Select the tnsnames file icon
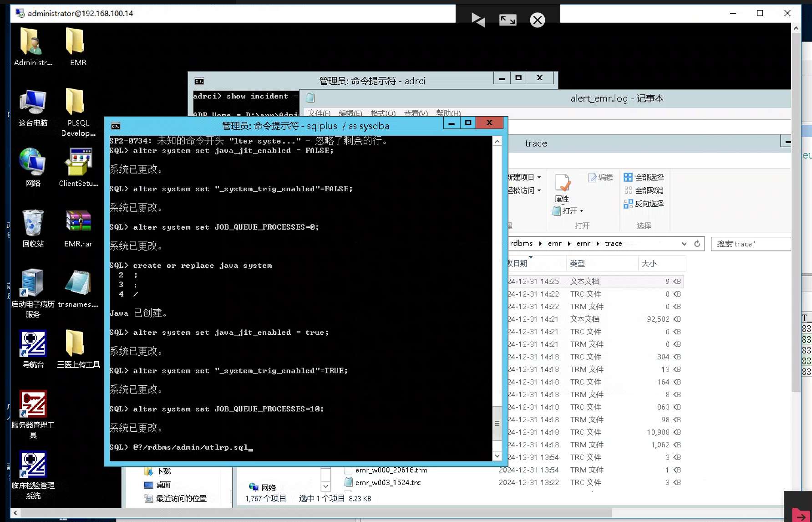Image resolution: width=812 pixels, height=522 pixels. pos(78,289)
